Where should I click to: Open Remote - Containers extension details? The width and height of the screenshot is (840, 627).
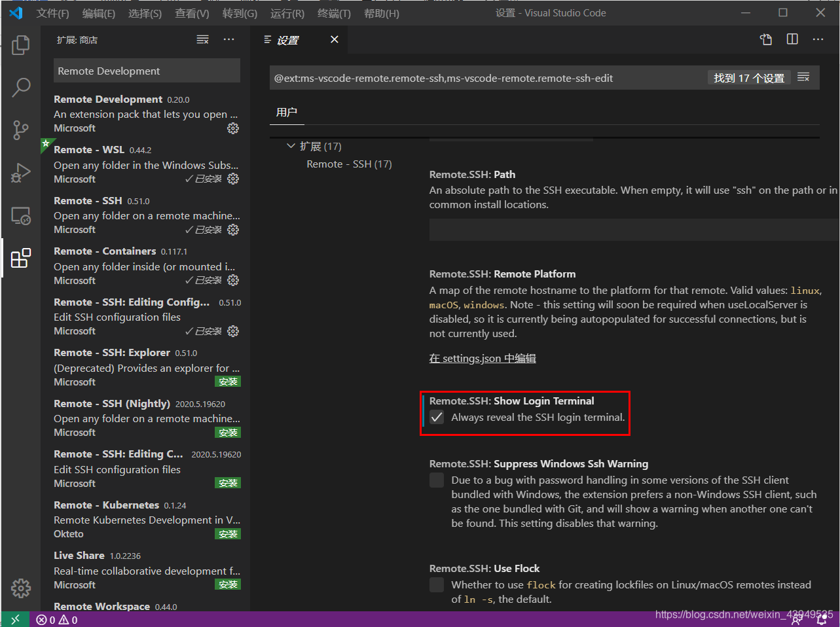coord(145,266)
